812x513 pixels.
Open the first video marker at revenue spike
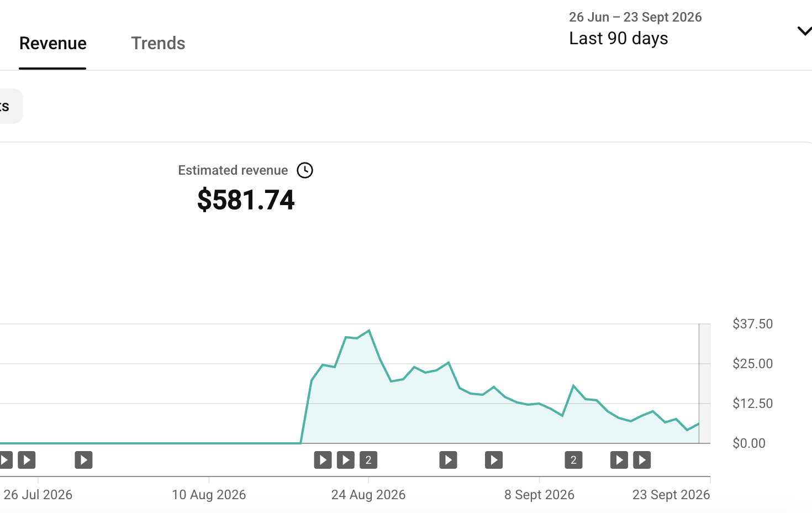323,460
